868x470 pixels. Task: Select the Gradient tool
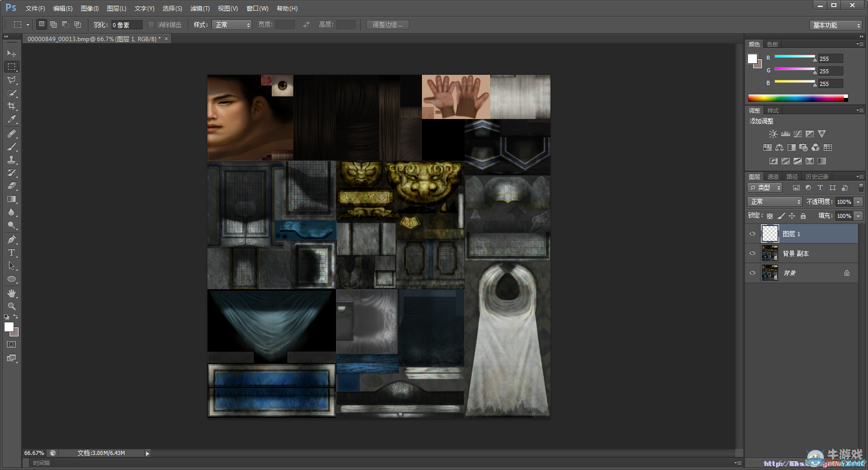pos(12,199)
